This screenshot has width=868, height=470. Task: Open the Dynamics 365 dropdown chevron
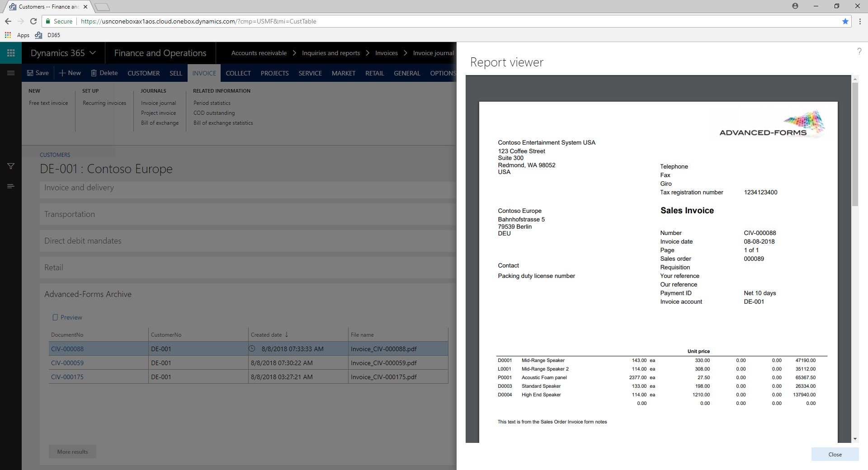coord(93,53)
